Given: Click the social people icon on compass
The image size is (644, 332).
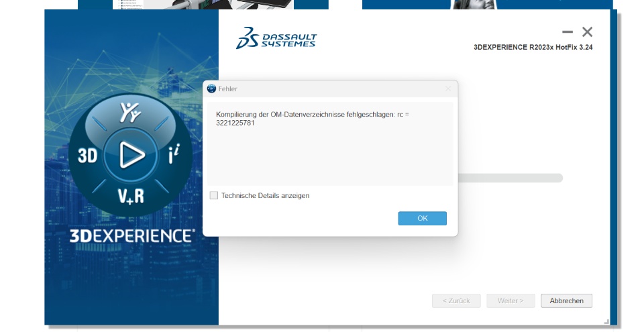Looking at the screenshot, I should 130,112.
